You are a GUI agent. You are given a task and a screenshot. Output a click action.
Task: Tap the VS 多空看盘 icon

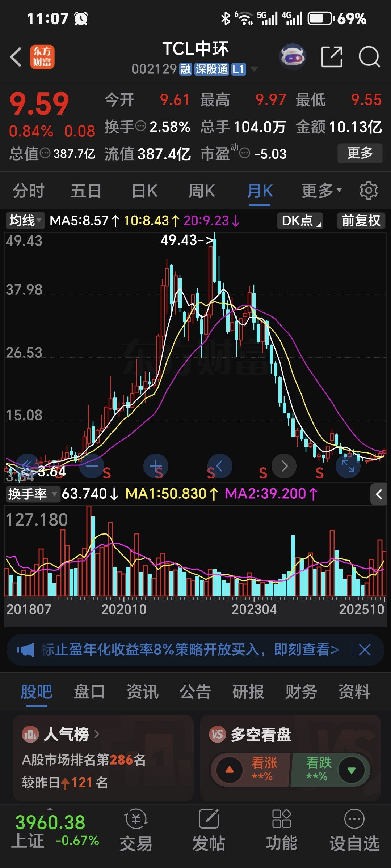pyautogui.click(x=218, y=735)
